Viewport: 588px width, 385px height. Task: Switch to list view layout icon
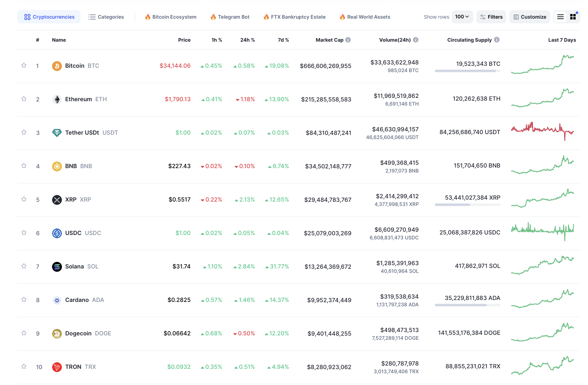pyautogui.click(x=561, y=17)
